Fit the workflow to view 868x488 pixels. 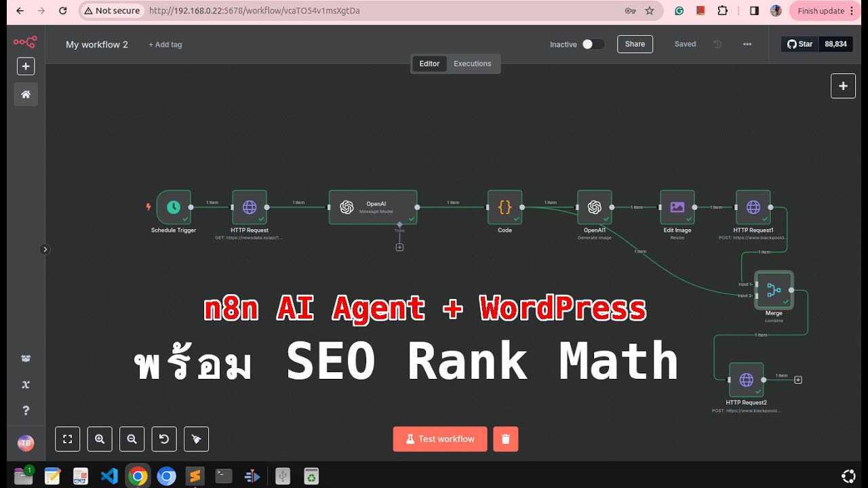click(x=67, y=439)
